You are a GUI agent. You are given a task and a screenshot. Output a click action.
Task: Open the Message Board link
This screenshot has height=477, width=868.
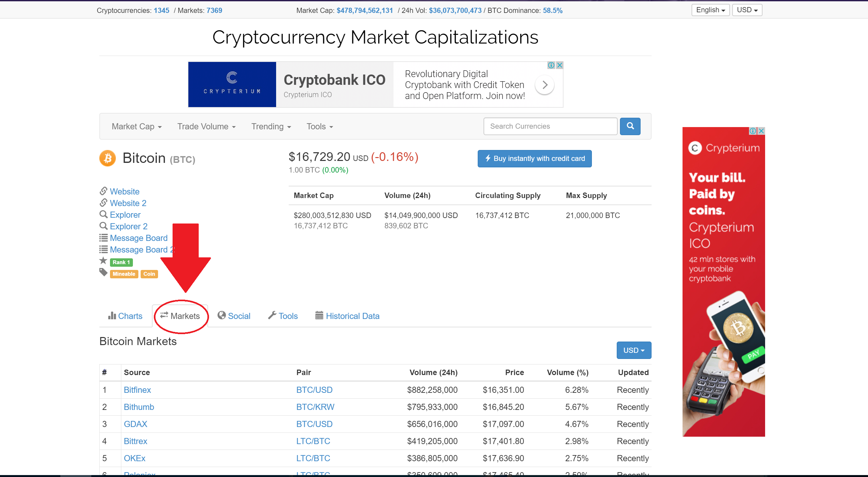[138, 238]
